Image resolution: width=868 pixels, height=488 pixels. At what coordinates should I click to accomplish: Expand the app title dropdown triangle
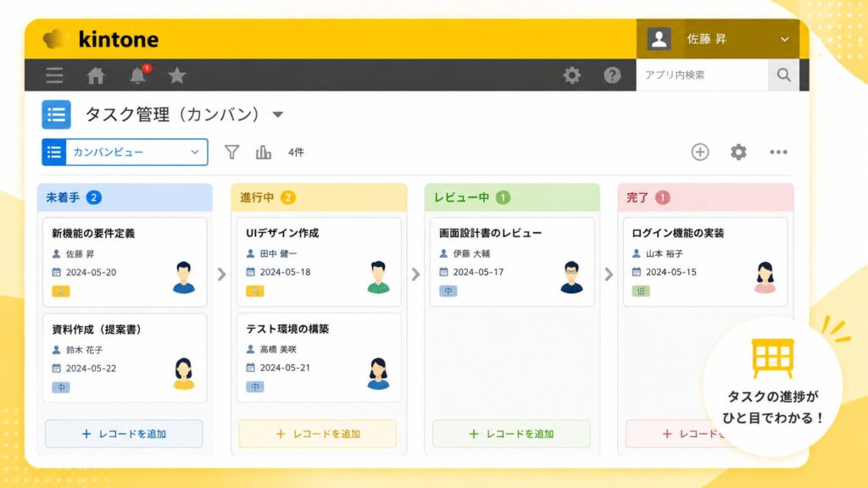click(278, 115)
